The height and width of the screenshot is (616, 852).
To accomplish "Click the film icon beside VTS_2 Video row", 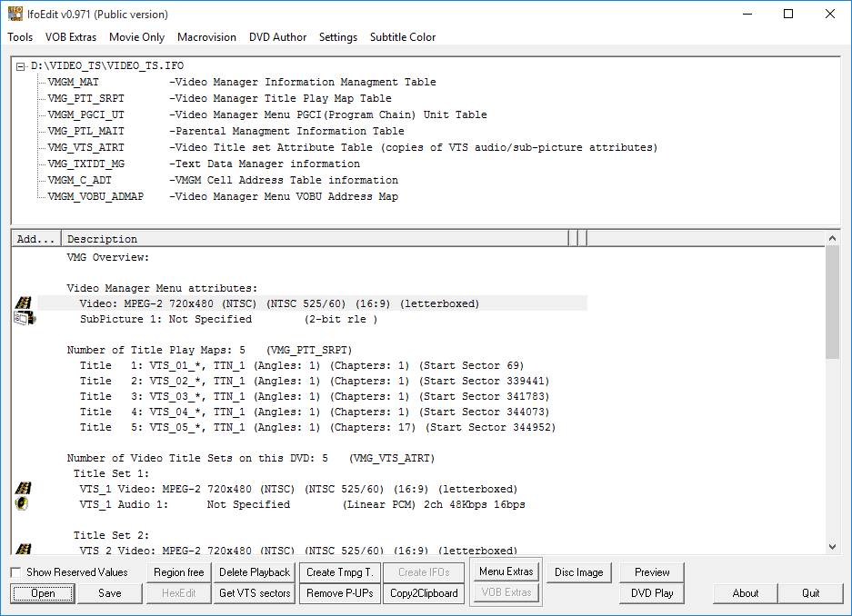I will (23, 549).
